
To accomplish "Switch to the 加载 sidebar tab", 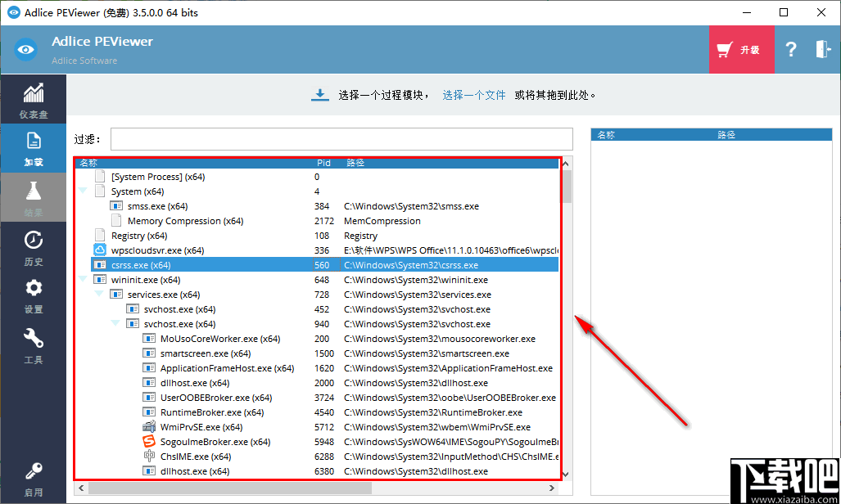I will pos(34,148).
